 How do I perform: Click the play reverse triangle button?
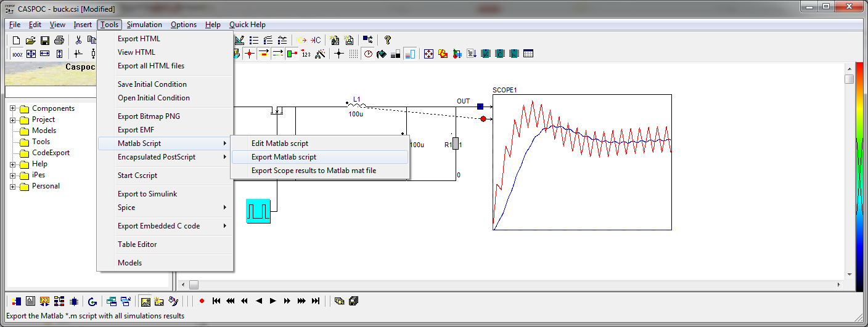258,302
